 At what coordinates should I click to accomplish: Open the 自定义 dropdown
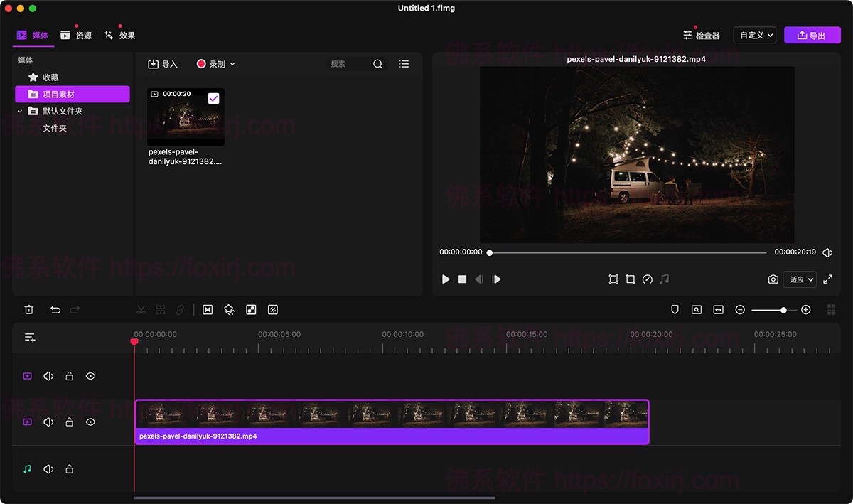(754, 35)
